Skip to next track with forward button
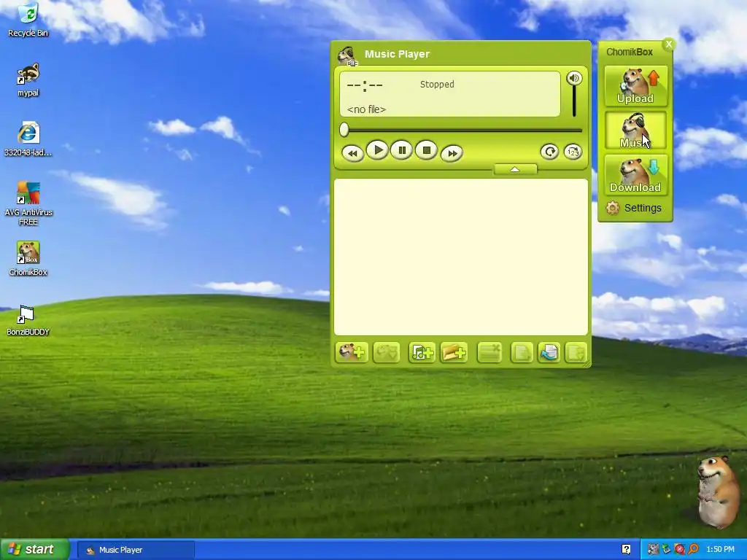 tap(452, 153)
